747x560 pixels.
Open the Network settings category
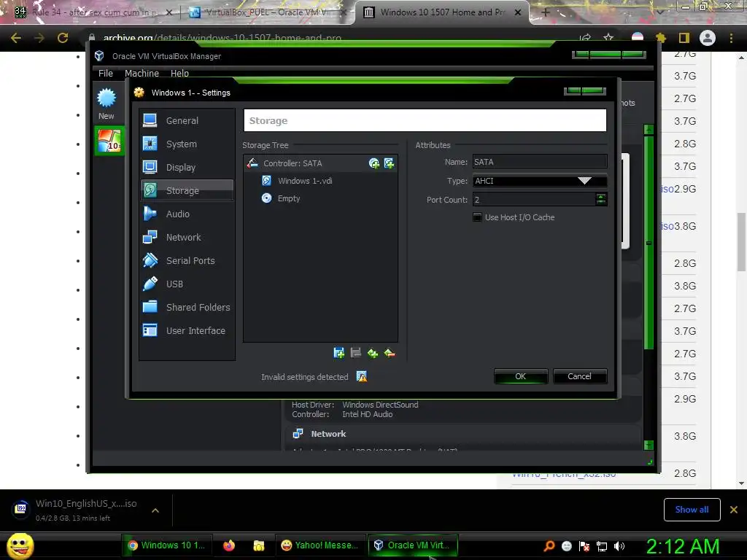pos(187,237)
